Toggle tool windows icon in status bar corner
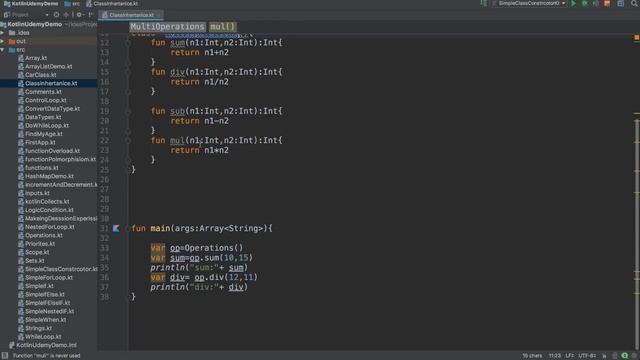This screenshot has height=360, width=640. click(x=4, y=356)
